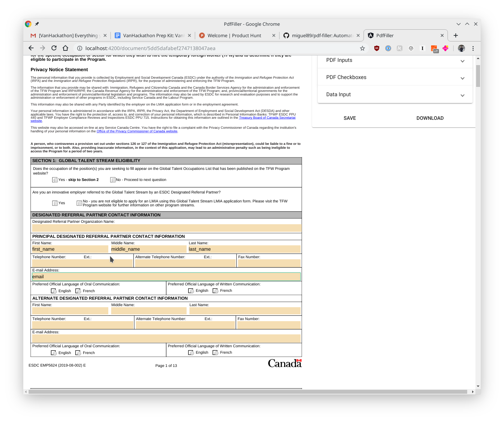Click the principal partner Fax Number field
The width and height of the screenshot is (504, 422).
point(269,263)
